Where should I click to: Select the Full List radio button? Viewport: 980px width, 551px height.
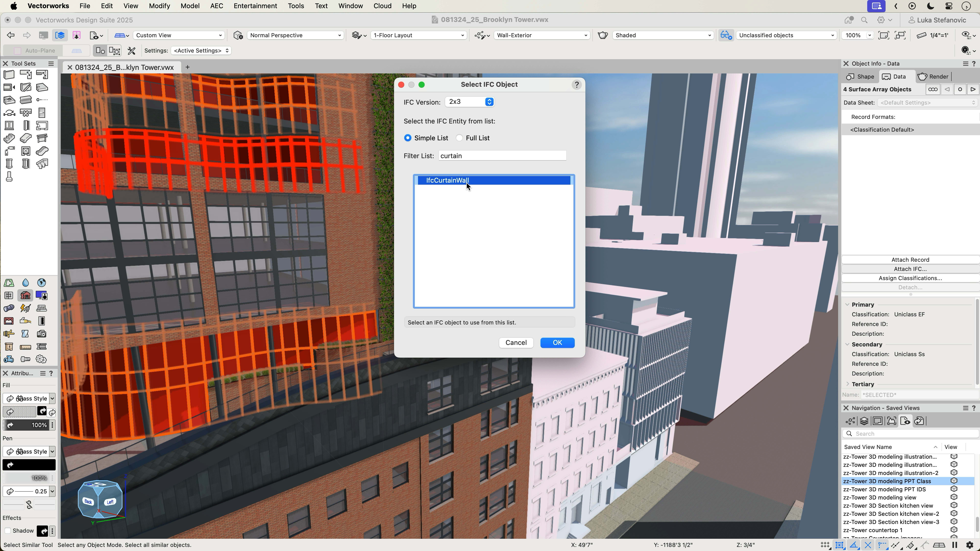click(460, 138)
